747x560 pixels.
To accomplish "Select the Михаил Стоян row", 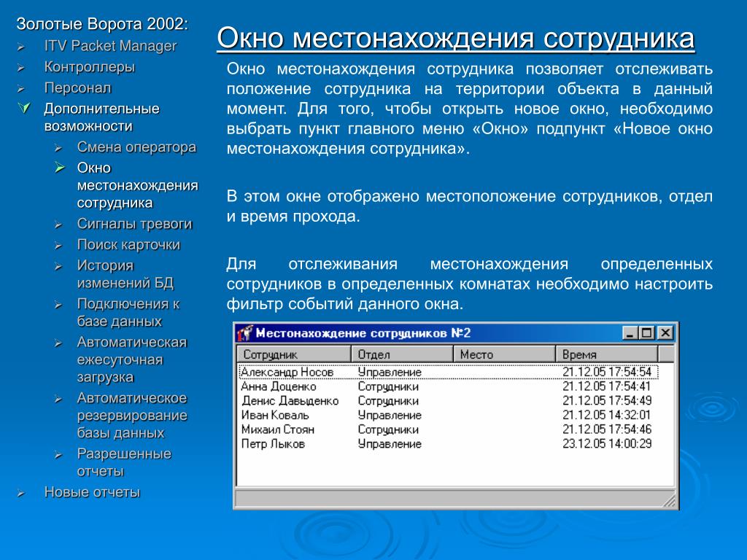I will (448, 429).
